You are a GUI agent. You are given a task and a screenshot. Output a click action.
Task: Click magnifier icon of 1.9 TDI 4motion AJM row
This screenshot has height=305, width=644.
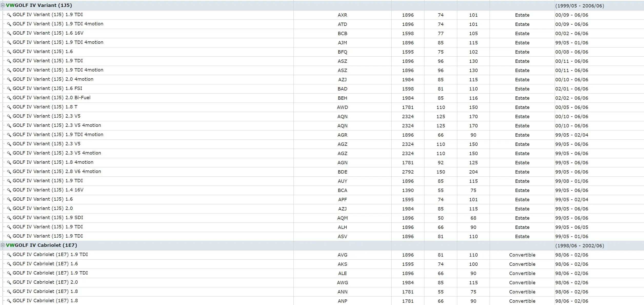[x=9, y=43]
